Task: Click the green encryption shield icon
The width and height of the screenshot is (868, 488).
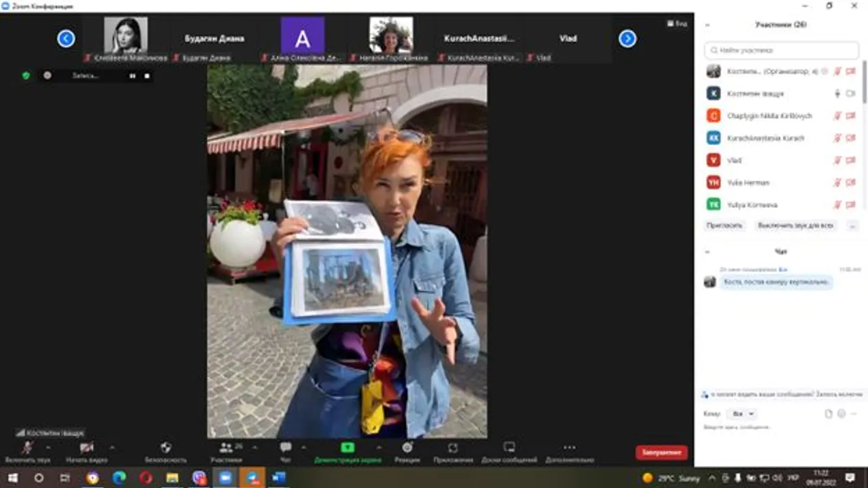Action: click(x=26, y=76)
